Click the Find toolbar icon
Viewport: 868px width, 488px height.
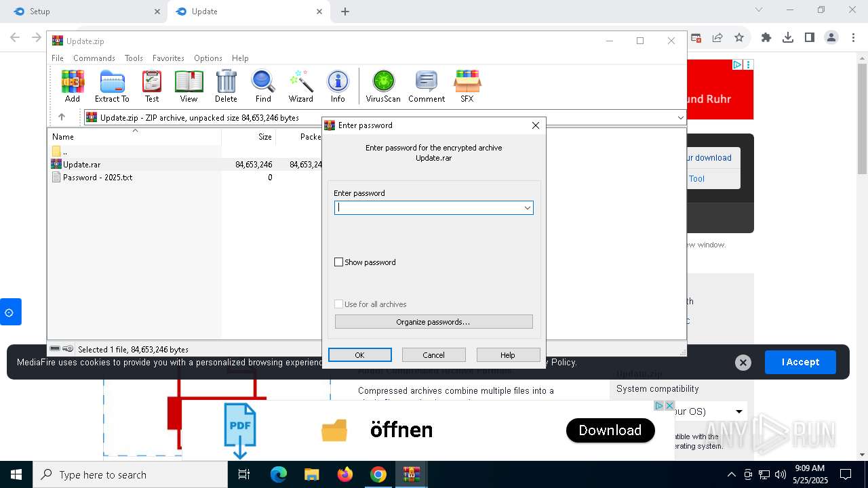(263, 86)
